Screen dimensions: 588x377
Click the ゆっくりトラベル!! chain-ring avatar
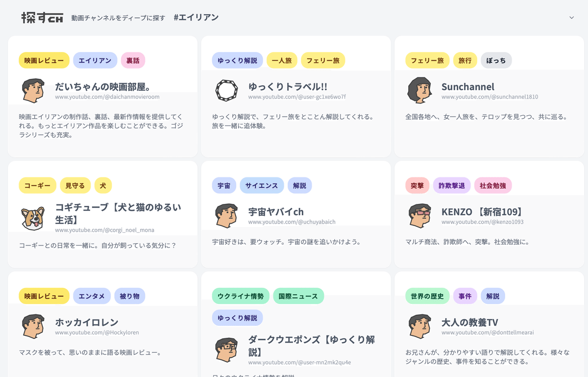(226, 90)
